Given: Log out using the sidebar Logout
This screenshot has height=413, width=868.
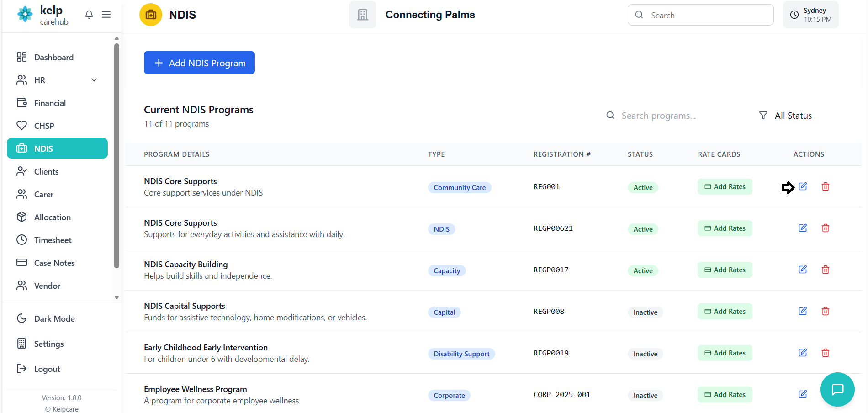Looking at the screenshot, I should (47, 369).
